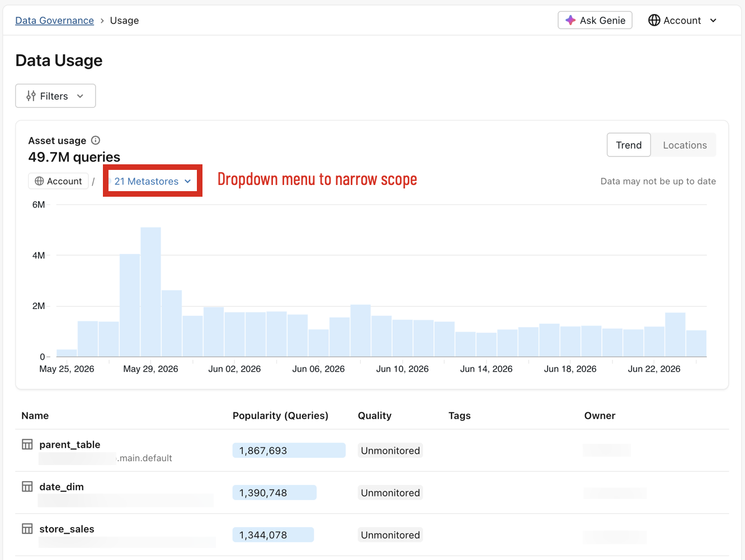The height and width of the screenshot is (560, 745).
Task: Click the Unmonitored badge for store_sales
Action: click(390, 535)
